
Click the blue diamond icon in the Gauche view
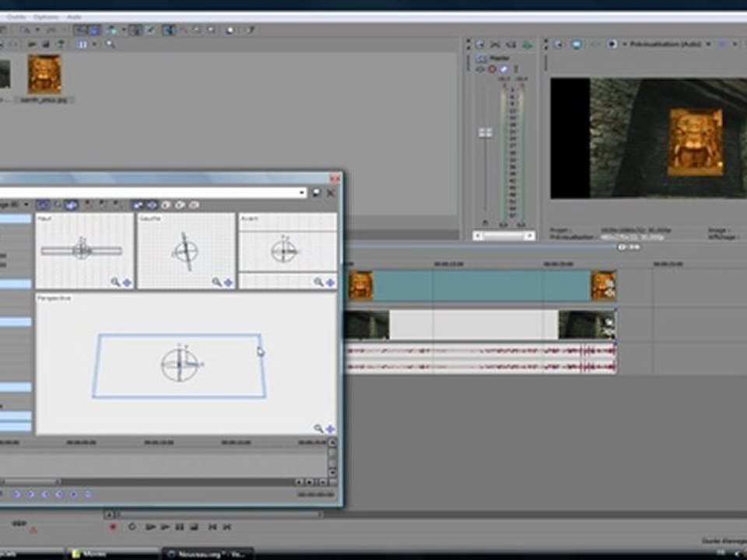tap(228, 282)
